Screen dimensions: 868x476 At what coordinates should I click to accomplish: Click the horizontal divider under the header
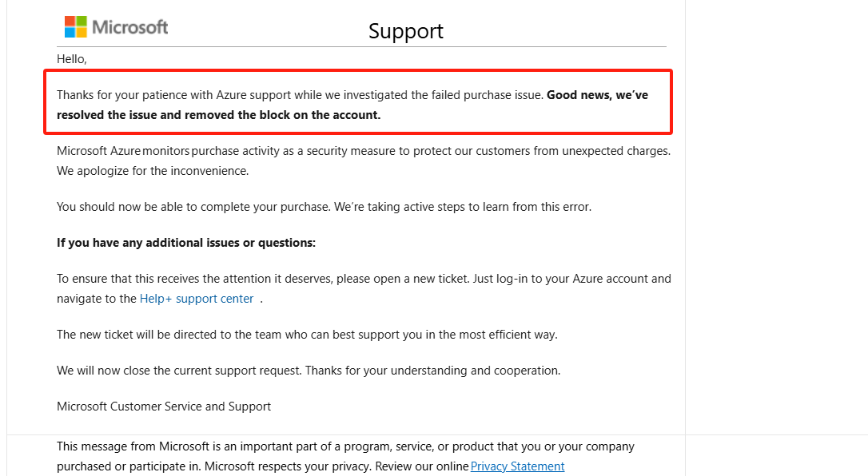(361, 47)
